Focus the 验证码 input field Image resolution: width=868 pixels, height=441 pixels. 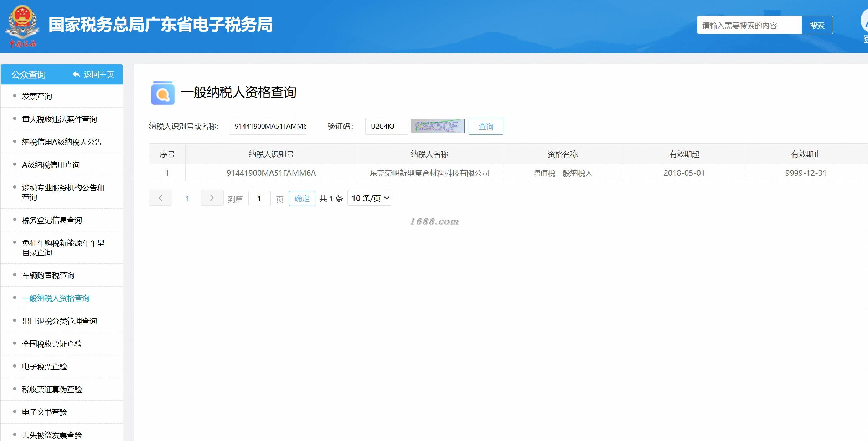click(386, 126)
